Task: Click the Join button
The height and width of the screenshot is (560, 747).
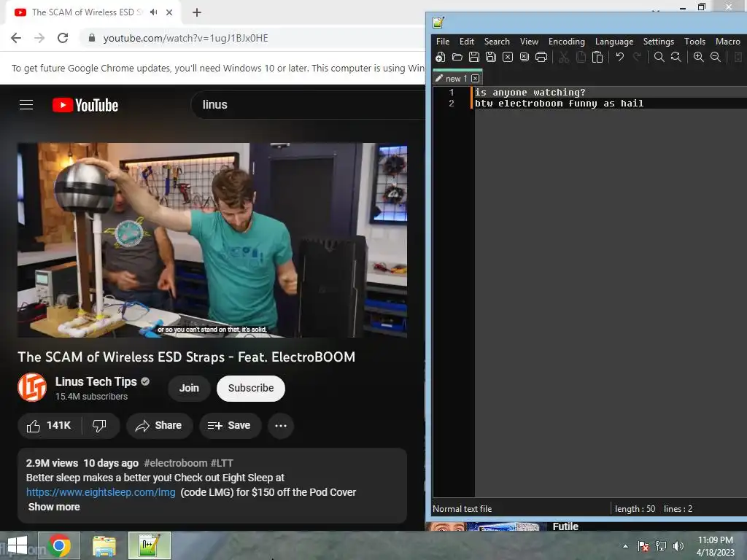Action: (189, 388)
